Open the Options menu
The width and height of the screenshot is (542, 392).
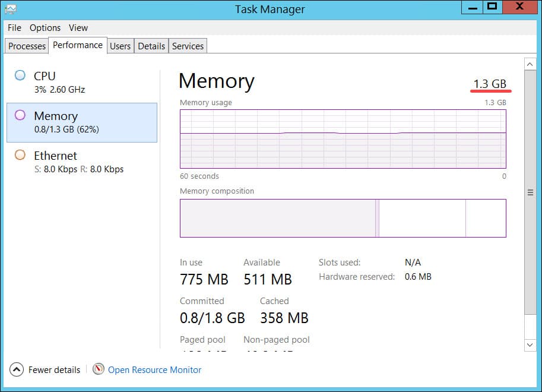pos(45,28)
